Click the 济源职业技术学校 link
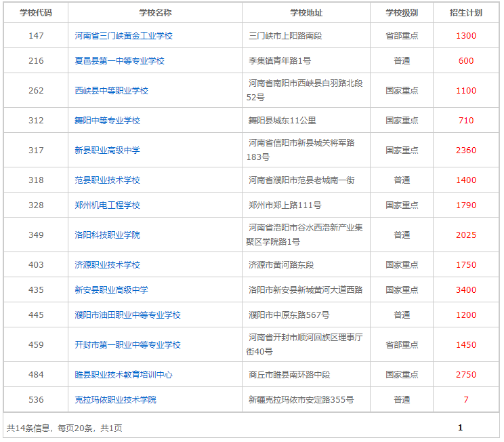Viewport: 504px width, 442px height. tap(107, 265)
